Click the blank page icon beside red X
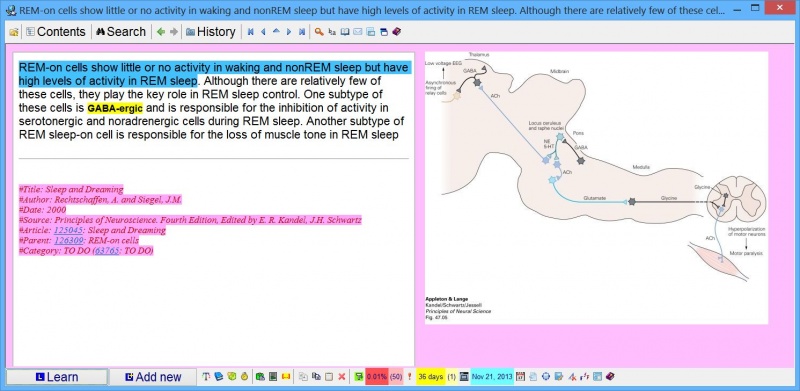 [329, 377]
